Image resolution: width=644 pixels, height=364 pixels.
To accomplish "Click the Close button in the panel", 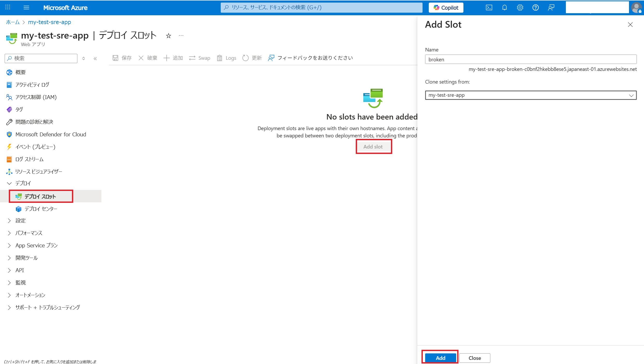I will click(x=475, y=358).
